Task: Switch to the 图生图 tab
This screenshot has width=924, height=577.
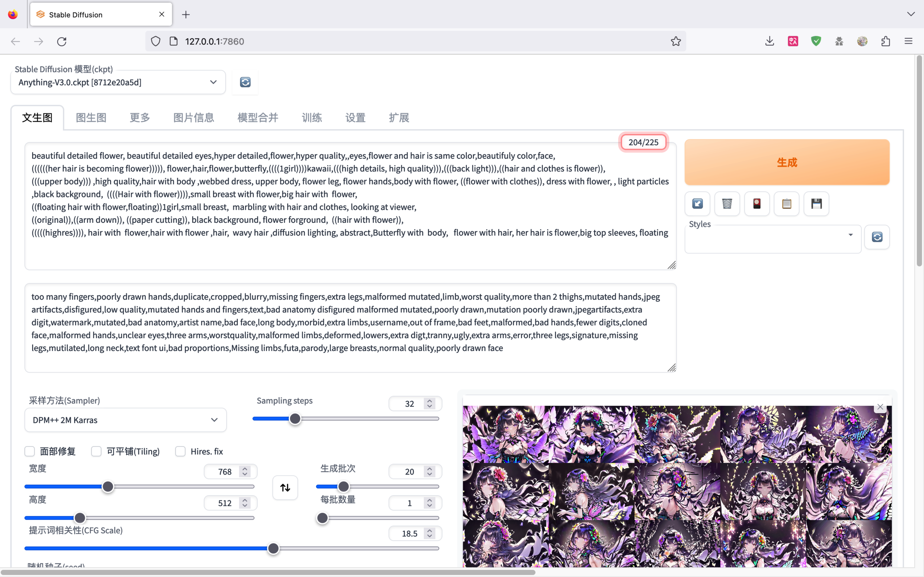Action: click(x=91, y=118)
